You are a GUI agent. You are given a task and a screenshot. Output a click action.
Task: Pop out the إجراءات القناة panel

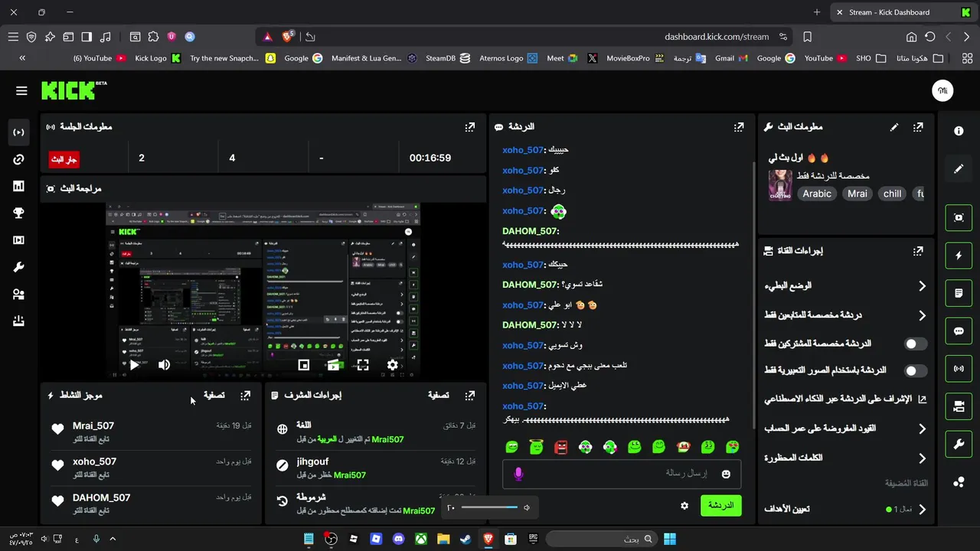tap(918, 251)
